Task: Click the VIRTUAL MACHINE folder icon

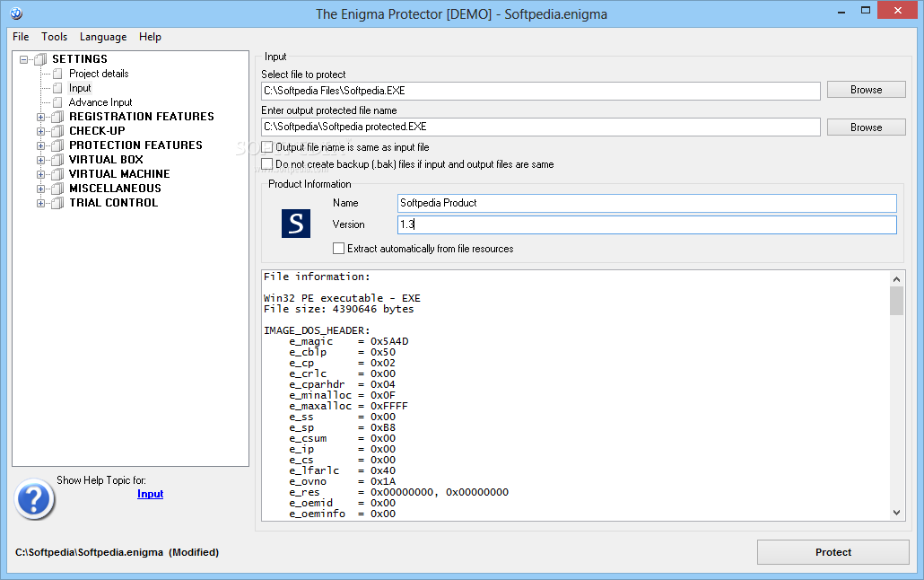Action: [57, 174]
